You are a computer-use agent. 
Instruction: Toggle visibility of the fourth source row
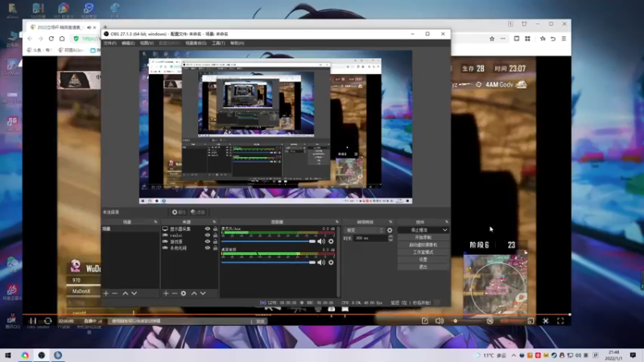[208, 248]
